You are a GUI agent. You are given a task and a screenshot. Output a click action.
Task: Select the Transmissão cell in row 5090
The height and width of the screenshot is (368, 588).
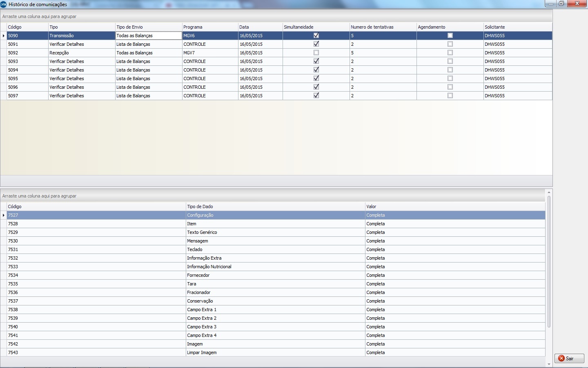coord(82,36)
